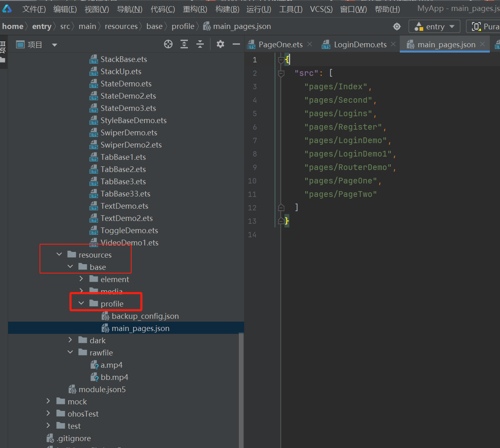Close the PageOne.ets tab

tap(310, 44)
